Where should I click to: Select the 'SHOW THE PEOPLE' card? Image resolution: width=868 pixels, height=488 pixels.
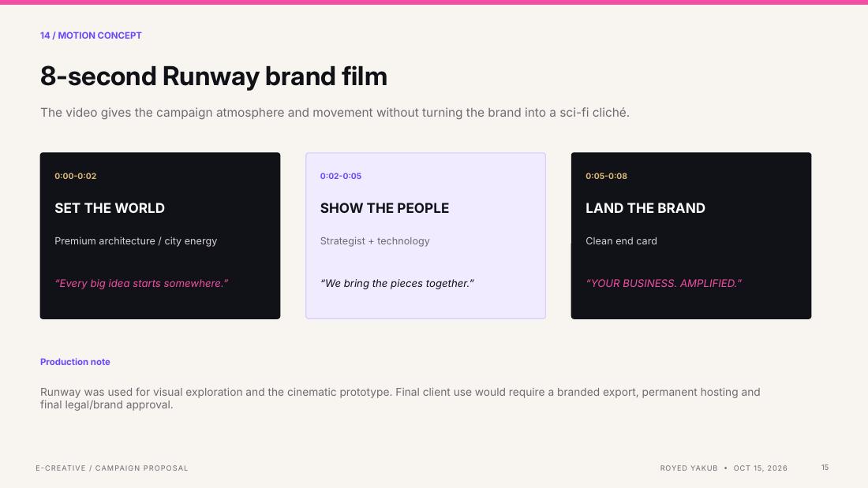pos(425,236)
